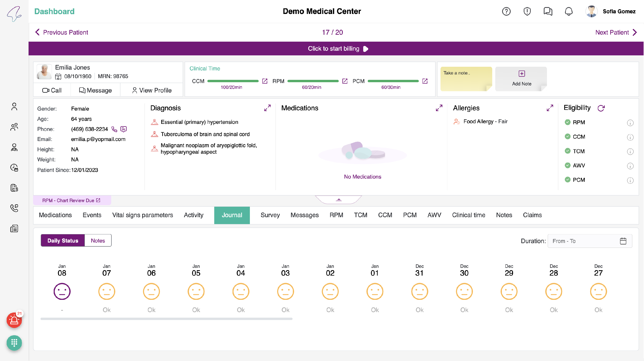Expand the Medications panel

(x=439, y=108)
